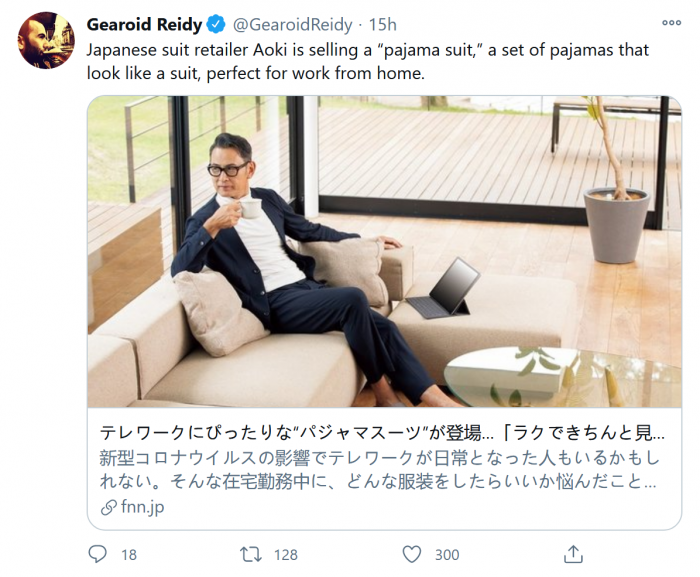Image resolution: width=700 pixels, height=577 pixels.
Task: Click the Japanese article description text
Action: [380, 470]
